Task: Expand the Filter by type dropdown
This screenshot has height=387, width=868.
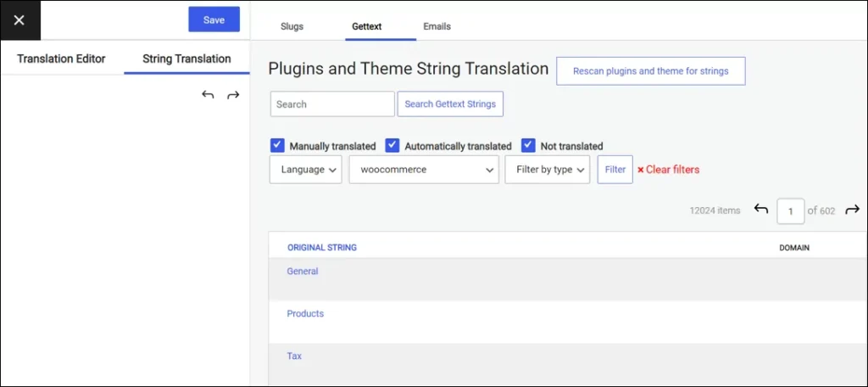Action: [x=547, y=170]
